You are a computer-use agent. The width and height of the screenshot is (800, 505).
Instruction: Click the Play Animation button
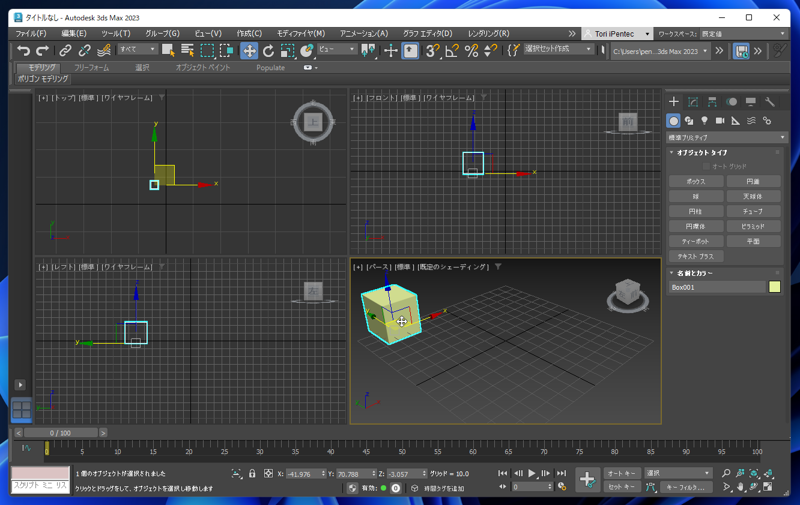pyautogui.click(x=532, y=473)
